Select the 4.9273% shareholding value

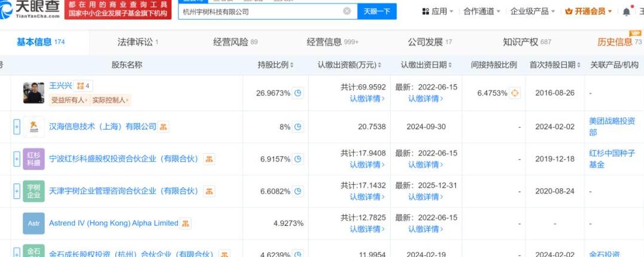288,224
